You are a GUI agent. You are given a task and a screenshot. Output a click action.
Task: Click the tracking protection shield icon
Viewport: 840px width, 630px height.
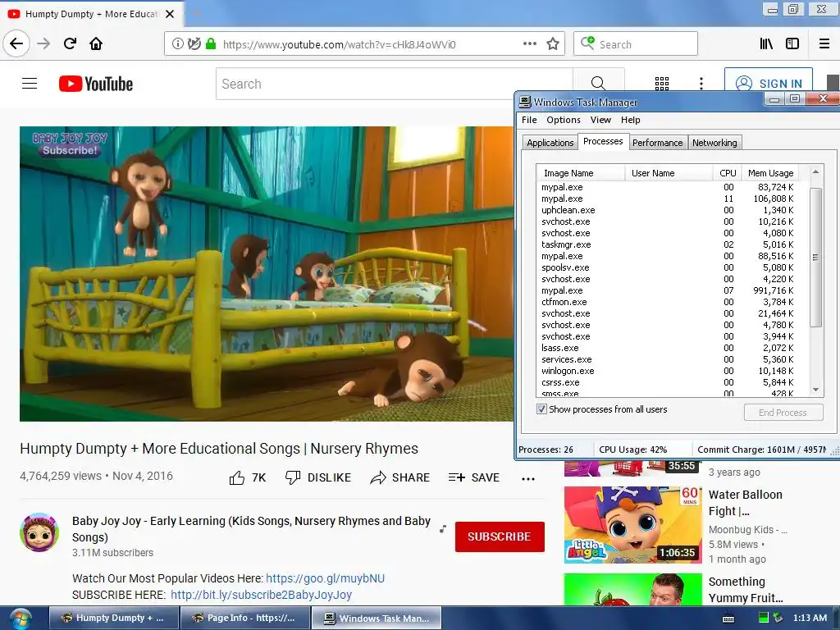pos(194,44)
